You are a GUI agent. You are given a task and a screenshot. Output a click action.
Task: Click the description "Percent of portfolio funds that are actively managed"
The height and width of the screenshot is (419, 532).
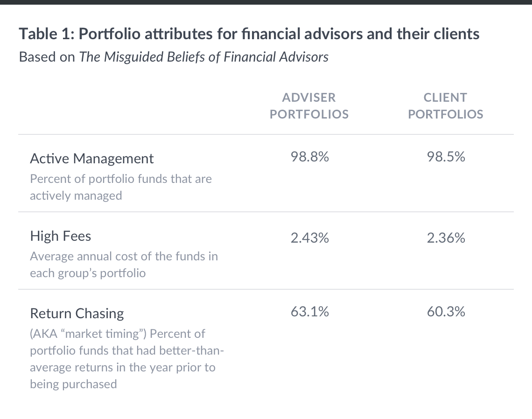point(120,187)
